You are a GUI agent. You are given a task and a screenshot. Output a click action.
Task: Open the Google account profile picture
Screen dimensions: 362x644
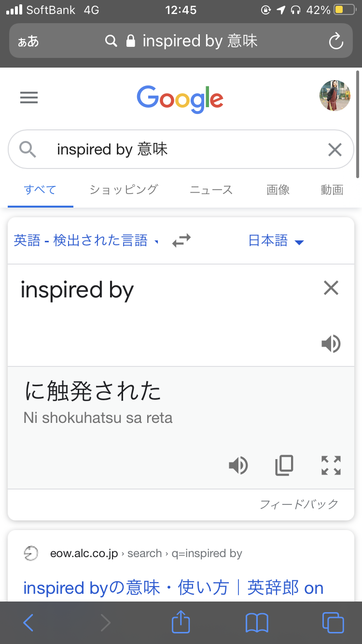point(334,96)
